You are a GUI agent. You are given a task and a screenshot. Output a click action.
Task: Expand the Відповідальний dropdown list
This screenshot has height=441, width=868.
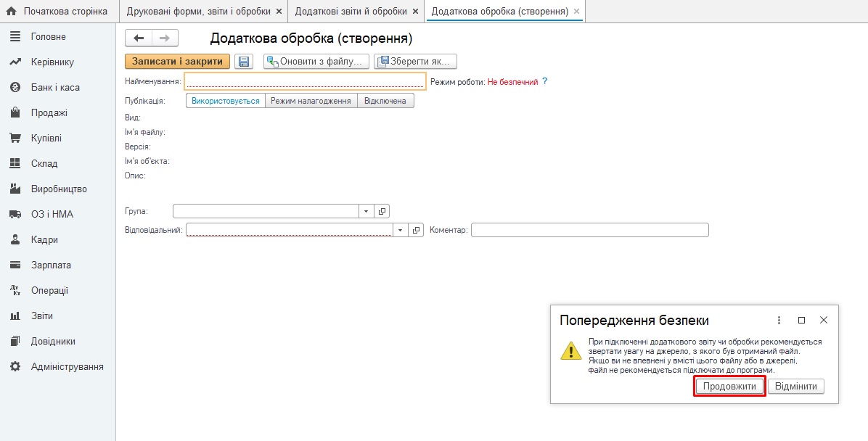pos(400,230)
